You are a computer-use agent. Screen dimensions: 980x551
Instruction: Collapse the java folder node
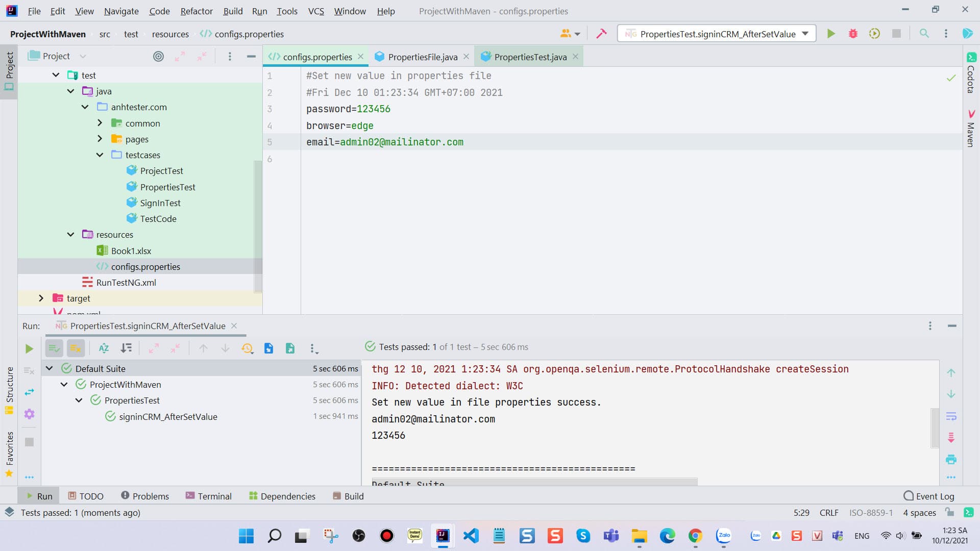tap(70, 91)
